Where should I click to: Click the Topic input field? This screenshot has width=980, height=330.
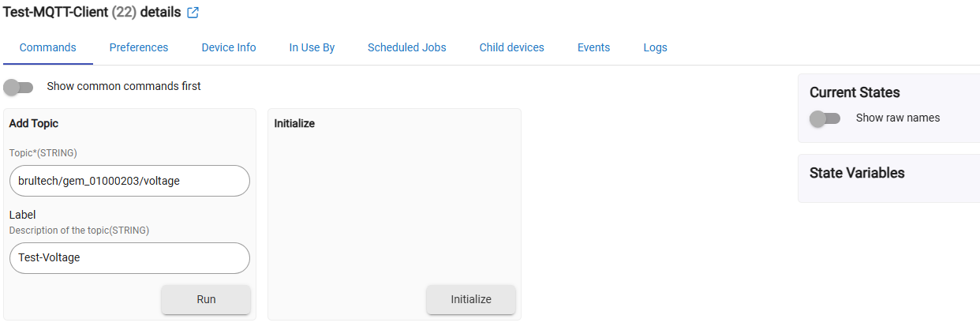[129, 181]
